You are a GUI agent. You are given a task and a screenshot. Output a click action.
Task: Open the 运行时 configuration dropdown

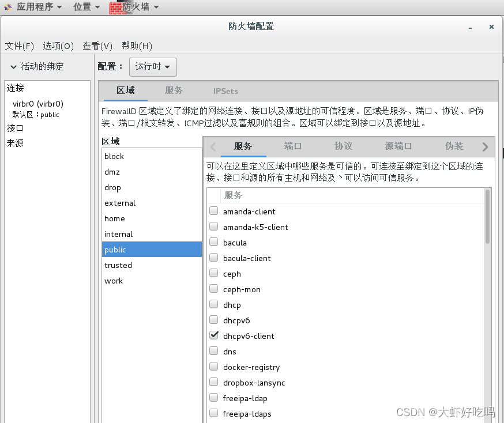click(153, 67)
